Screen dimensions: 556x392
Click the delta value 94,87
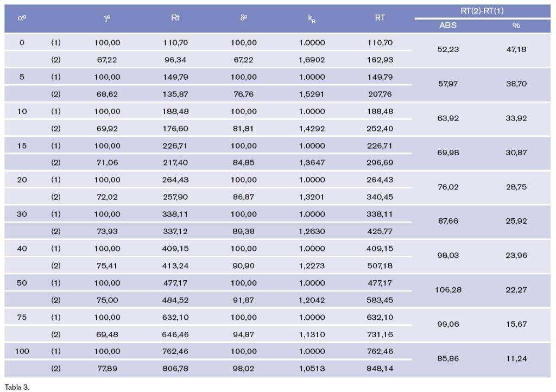(x=244, y=334)
